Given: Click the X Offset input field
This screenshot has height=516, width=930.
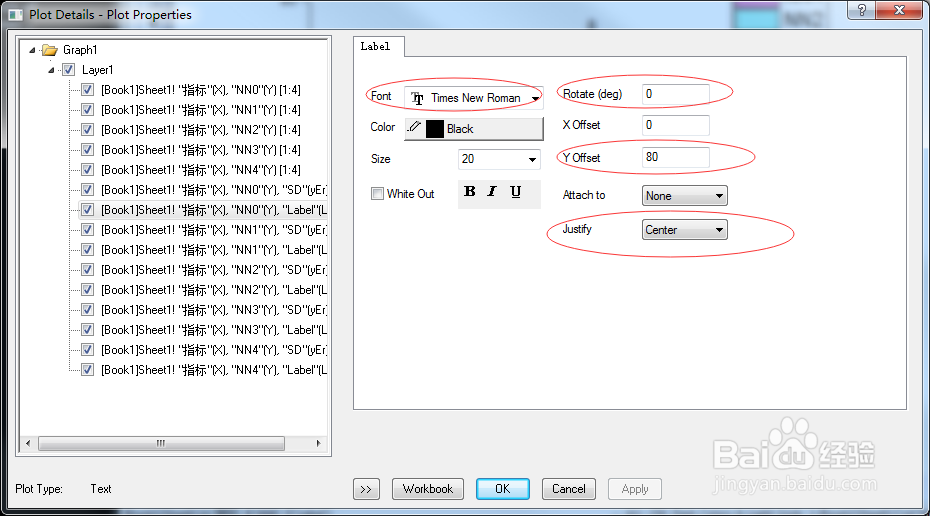Looking at the screenshot, I should pos(676,125).
